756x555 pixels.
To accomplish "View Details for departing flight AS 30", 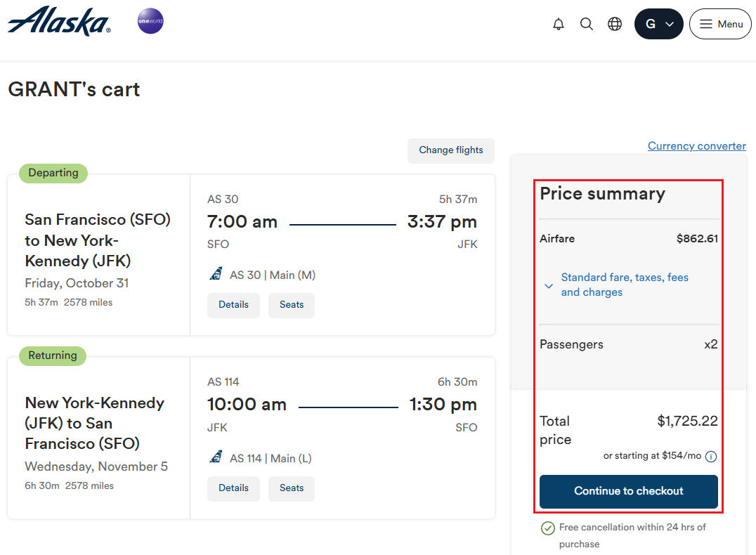I will (233, 305).
